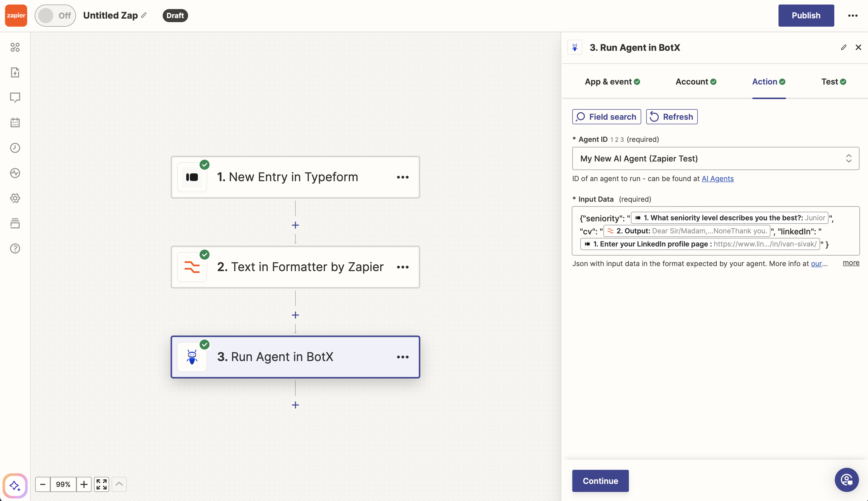
Task: Click the plus button between steps 1 and 2
Action: (296, 225)
